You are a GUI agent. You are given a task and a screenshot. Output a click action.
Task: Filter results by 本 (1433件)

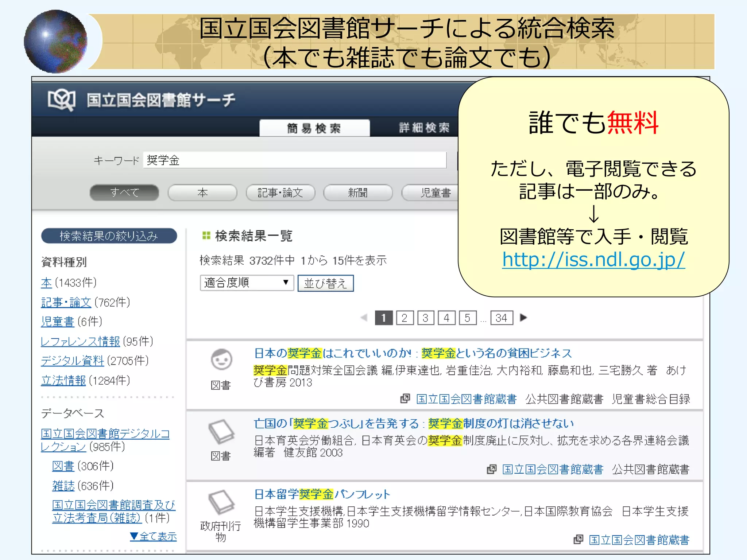pyautogui.click(x=46, y=283)
